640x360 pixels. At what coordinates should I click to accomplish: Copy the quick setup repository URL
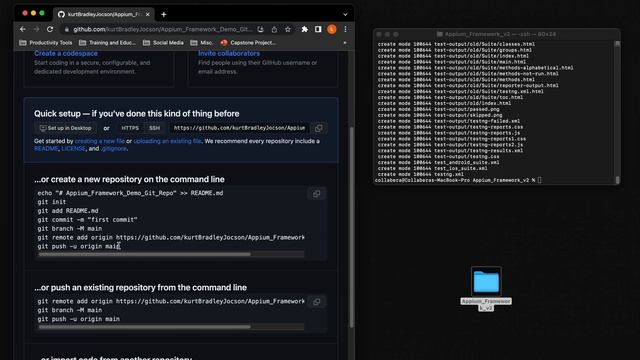pyautogui.click(x=318, y=128)
